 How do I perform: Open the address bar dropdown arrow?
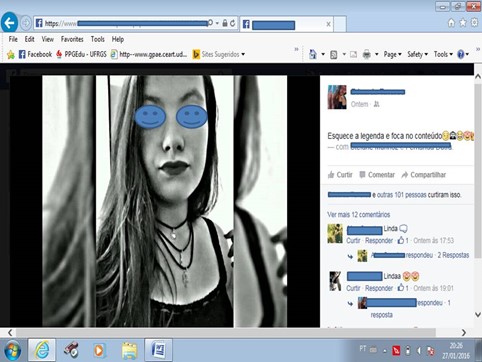[217, 23]
